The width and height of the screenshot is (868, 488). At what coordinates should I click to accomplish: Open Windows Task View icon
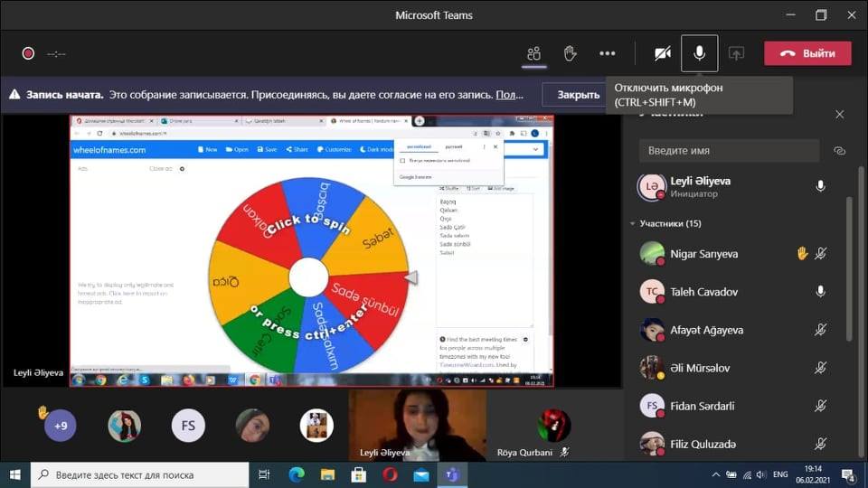264,474
